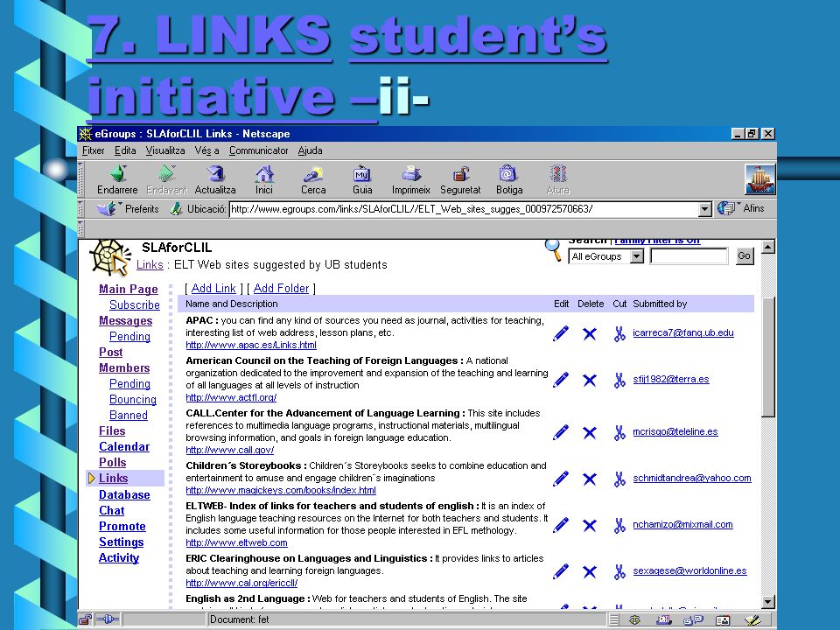This screenshot has width=840, height=630.
Task: Click the page scrollbar down arrow
Action: click(767, 602)
